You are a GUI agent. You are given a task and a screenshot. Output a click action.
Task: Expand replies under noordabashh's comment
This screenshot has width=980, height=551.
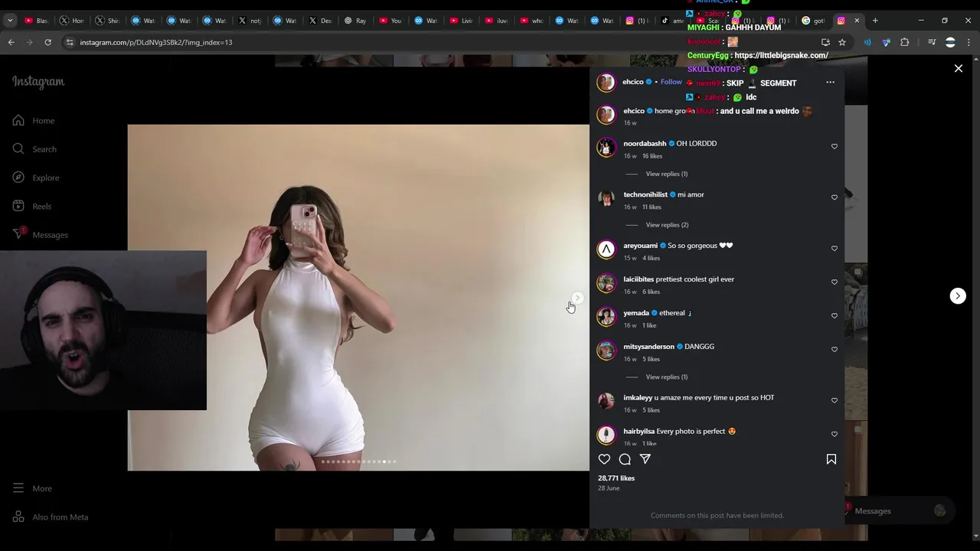coord(667,174)
